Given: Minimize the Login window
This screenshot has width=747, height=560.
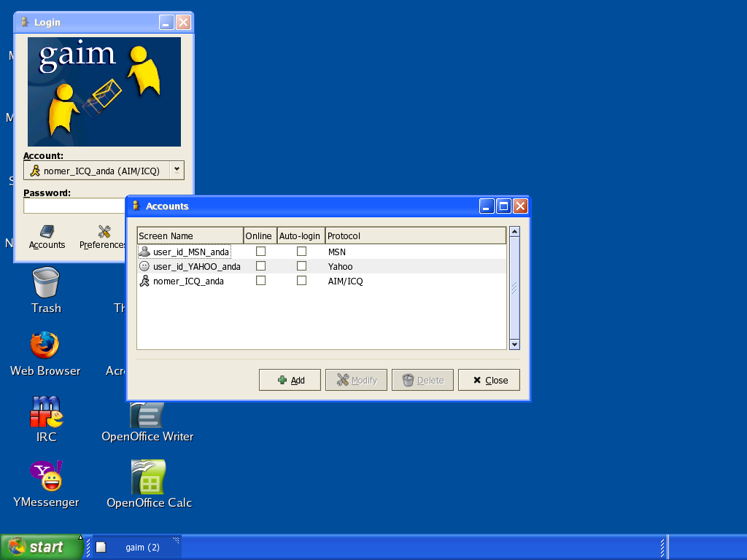Looking at the screenshot, I should (x=166, y=22).
